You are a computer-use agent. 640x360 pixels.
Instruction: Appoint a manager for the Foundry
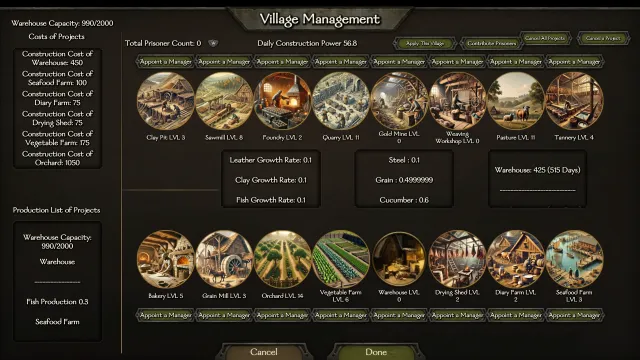click(282, 62)
